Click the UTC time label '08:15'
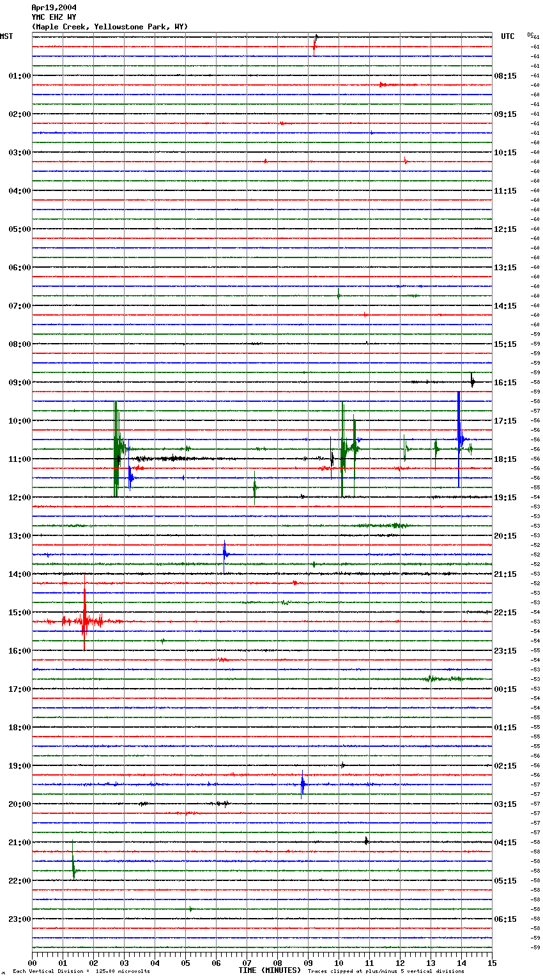The width and height of the screenshot is (543, 980). pyautogui.click(x=505, y=76)
